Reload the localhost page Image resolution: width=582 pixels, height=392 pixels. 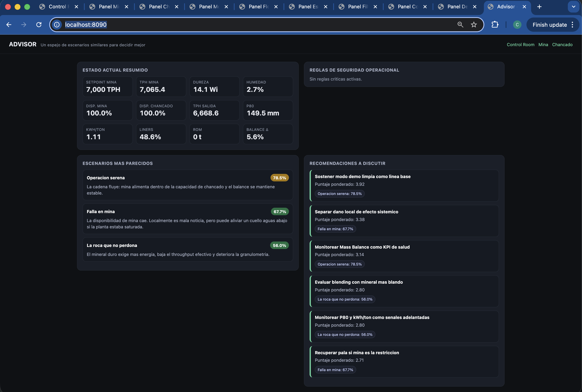tap(39, 24)
